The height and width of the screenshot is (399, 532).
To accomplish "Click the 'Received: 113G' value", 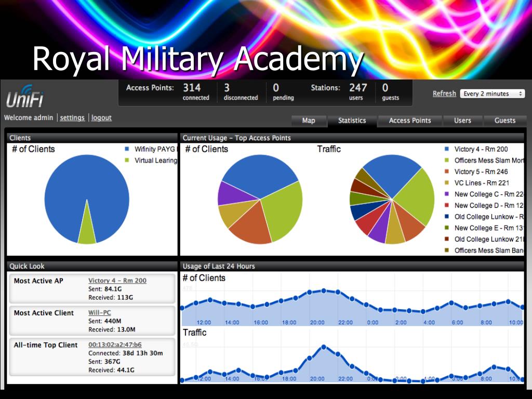I will pyautogui.click(x=111, y=297).
